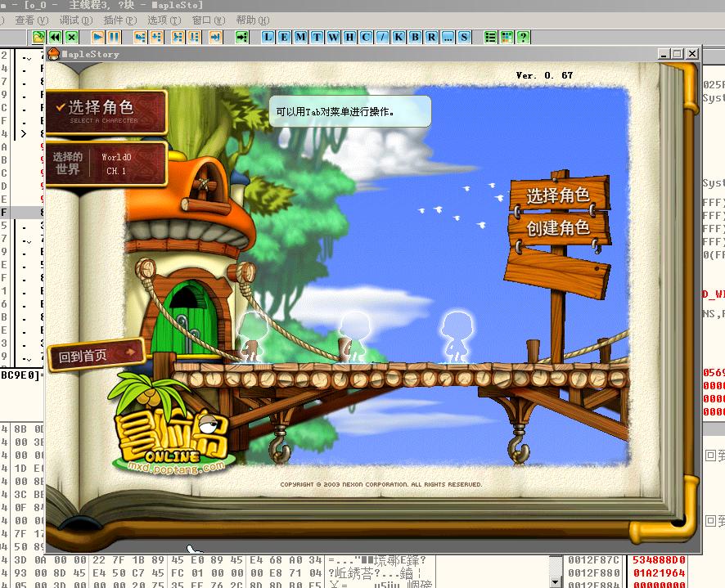The image size is (725, 588).
Task: Open the 调试(D) menu
Action: click(x=76, y=20)
